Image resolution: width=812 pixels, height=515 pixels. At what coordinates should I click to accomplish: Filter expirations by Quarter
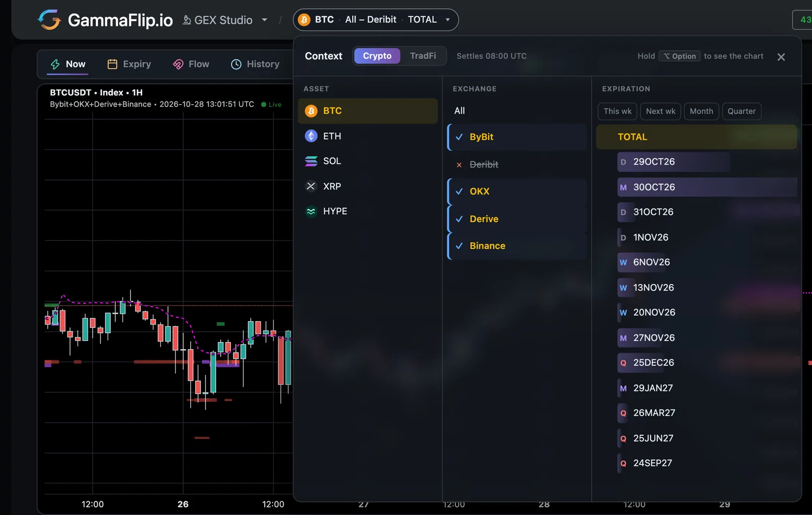click(x=741, y=111)
